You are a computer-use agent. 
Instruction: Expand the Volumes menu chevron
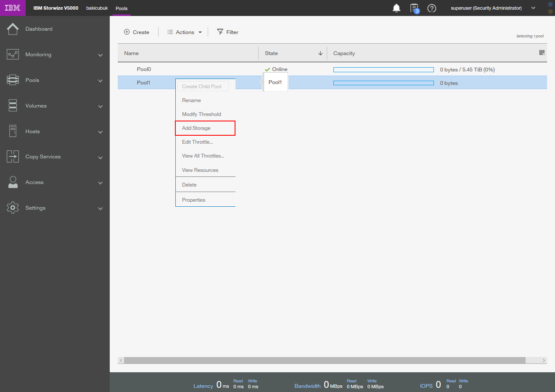click(100, 106)
